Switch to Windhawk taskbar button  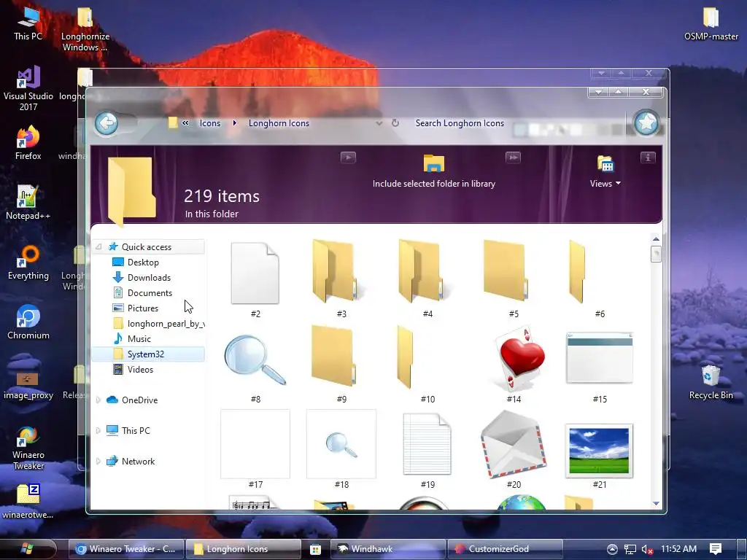tap(388, 549)
